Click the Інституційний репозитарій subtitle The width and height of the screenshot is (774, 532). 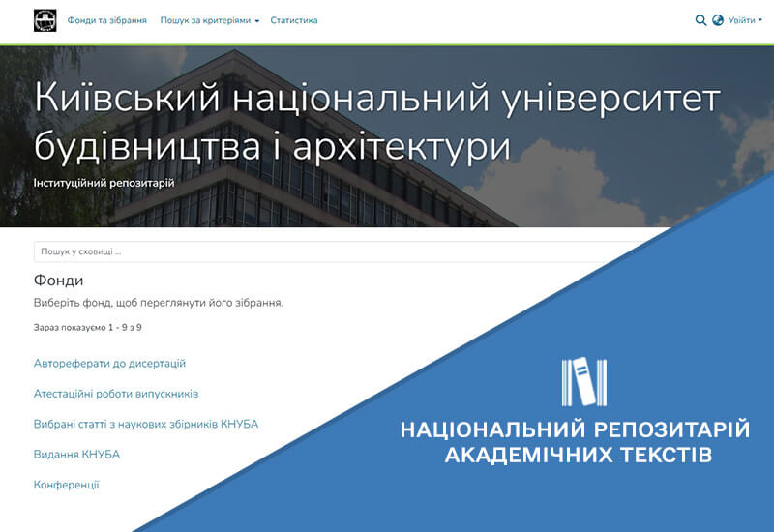(104, 183)
